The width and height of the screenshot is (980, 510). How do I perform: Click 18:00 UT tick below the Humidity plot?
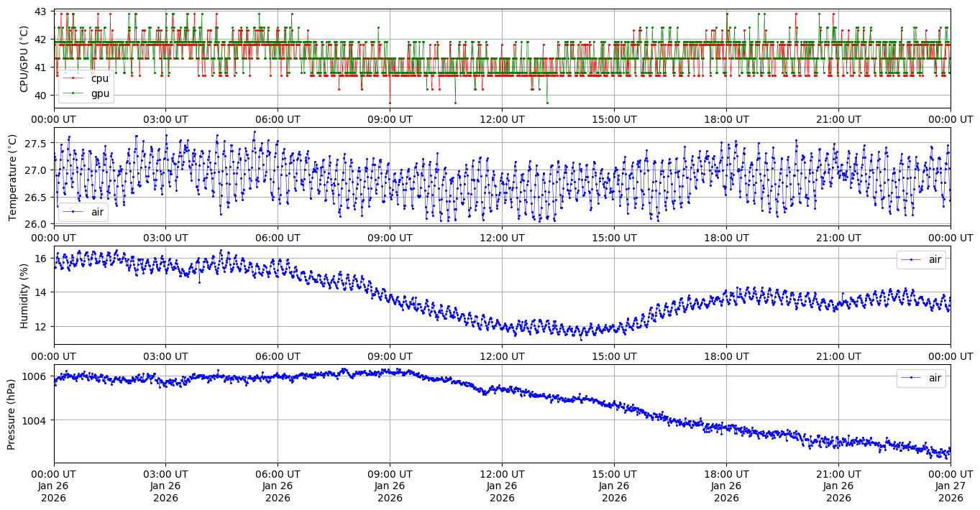(726, 356)
